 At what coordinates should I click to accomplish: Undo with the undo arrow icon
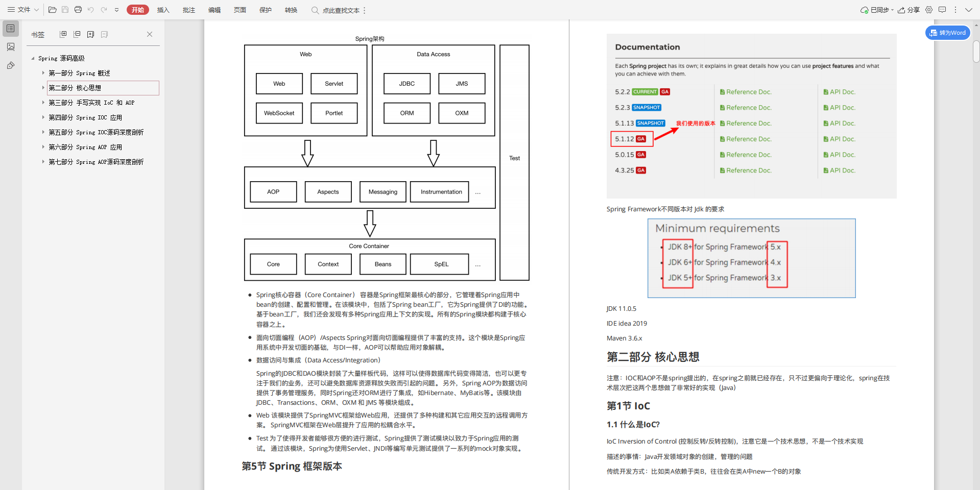click(91, 10)
